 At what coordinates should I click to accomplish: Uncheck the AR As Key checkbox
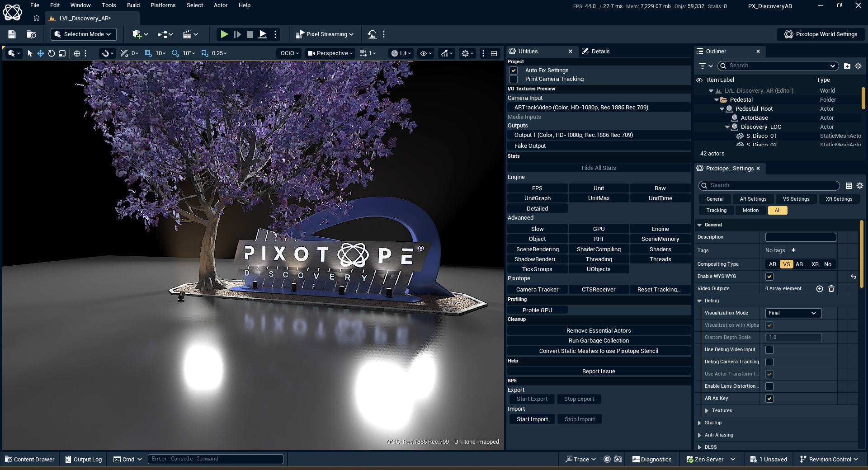[x=769, y=399]
